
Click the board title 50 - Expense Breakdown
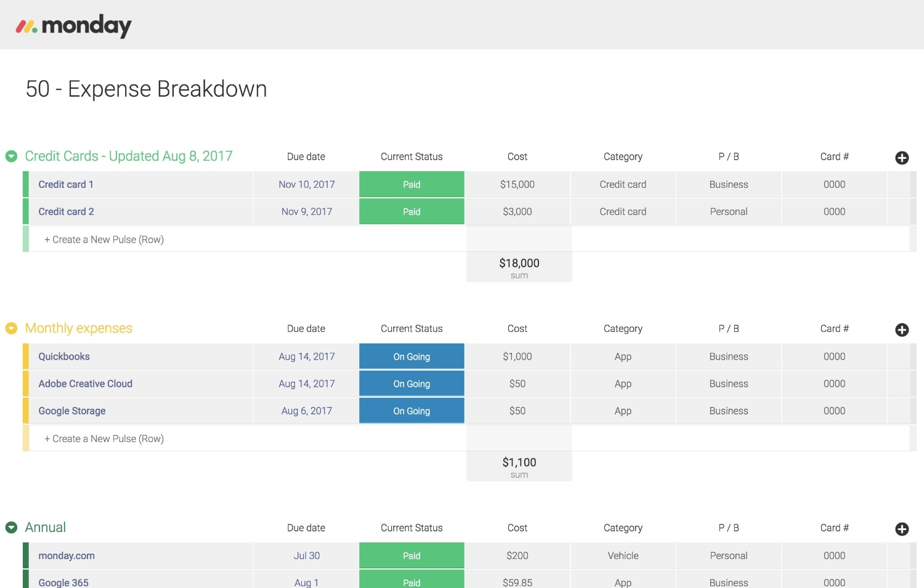tap(147, 89)
